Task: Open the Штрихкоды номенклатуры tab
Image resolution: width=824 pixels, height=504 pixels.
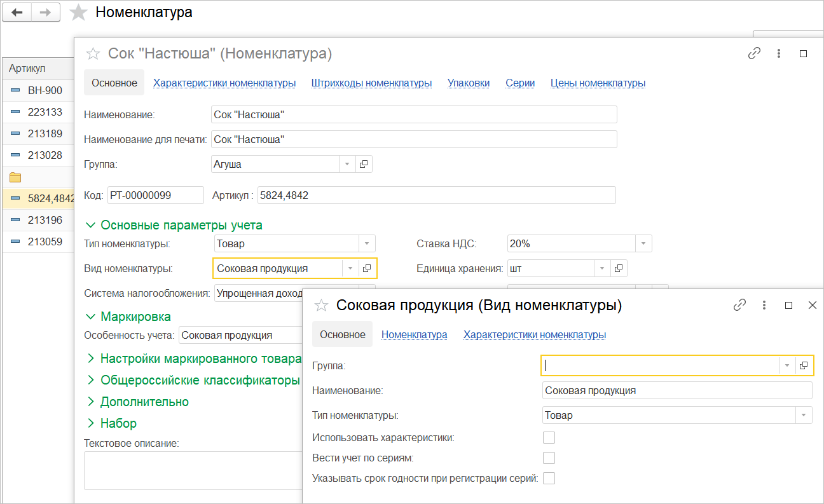Action: click(x=371, y=83)
